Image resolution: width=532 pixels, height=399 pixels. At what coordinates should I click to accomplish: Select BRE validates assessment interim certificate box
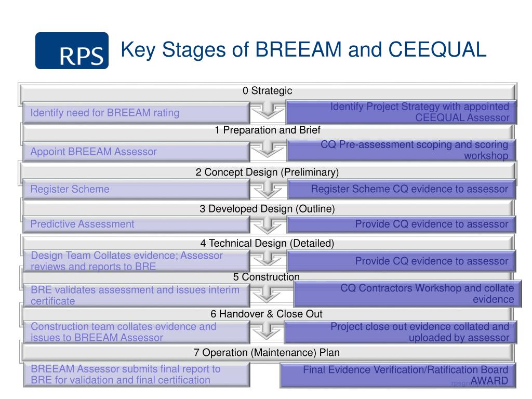137,296
